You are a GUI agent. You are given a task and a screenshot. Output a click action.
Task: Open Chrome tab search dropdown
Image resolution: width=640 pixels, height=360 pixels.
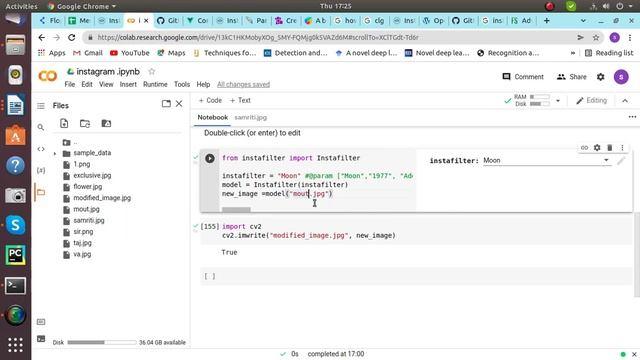[583, 20]
